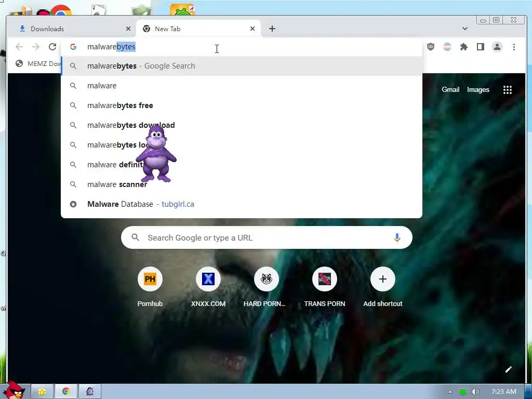Open Malware Database tubgirl.ca suggestion
This screenshot has width=532, height=399.
point(242,204)
